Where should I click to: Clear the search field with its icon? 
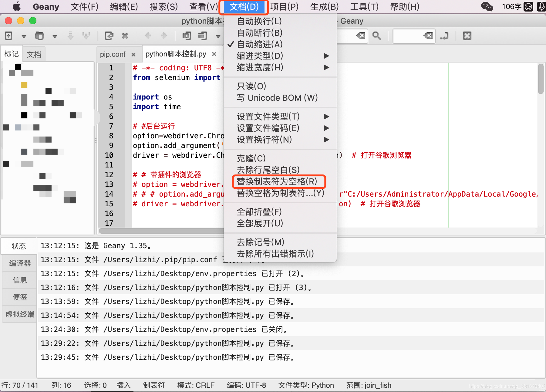tap(361, 36)
